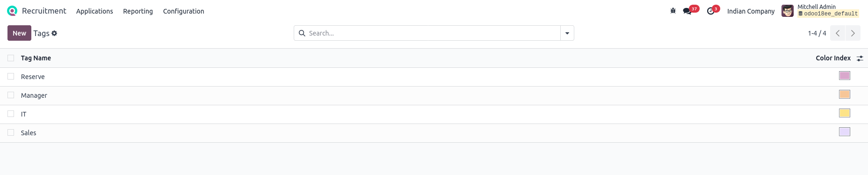Go to next page arrow
The width and height of the screenshot is (868, 175).
click(x=853, y=33)
